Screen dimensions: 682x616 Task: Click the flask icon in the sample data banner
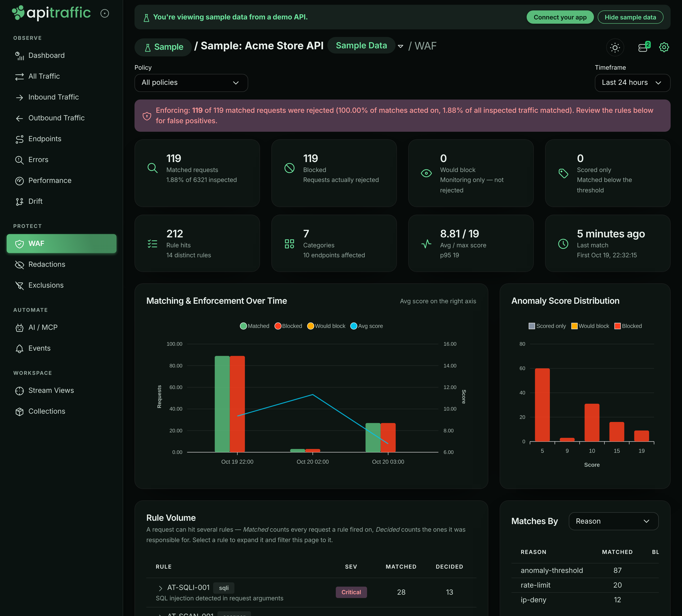(x=147, y=18)
